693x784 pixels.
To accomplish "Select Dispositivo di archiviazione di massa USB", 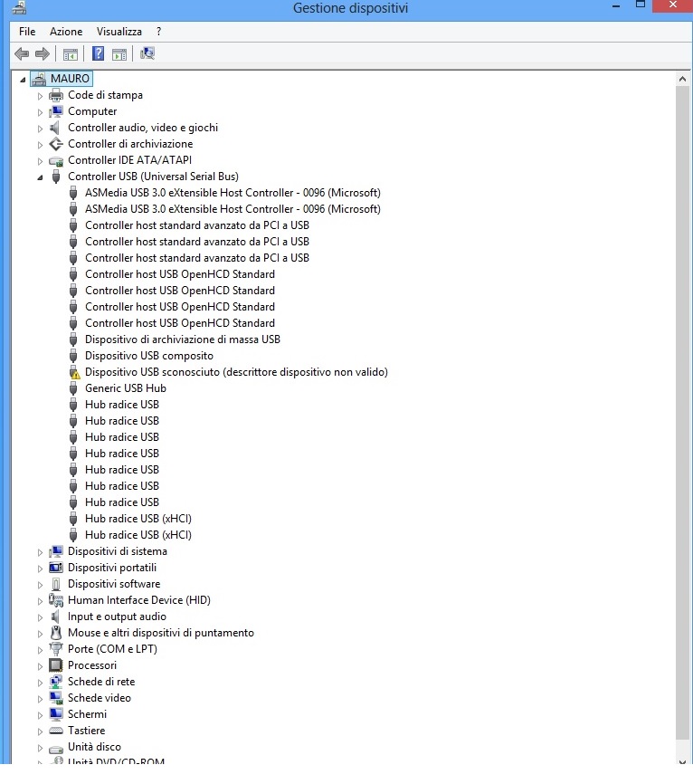I will pos(182,339).
